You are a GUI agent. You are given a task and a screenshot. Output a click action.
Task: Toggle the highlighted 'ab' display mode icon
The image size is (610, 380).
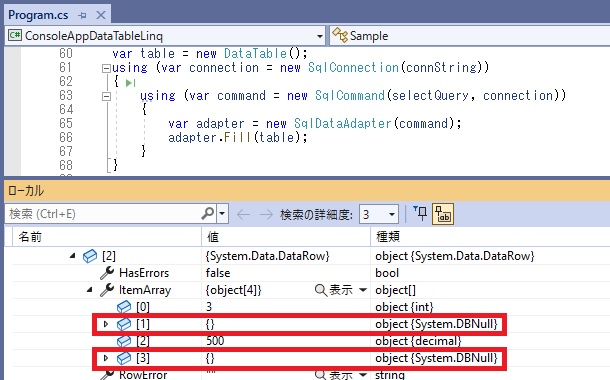click(443, 214)
